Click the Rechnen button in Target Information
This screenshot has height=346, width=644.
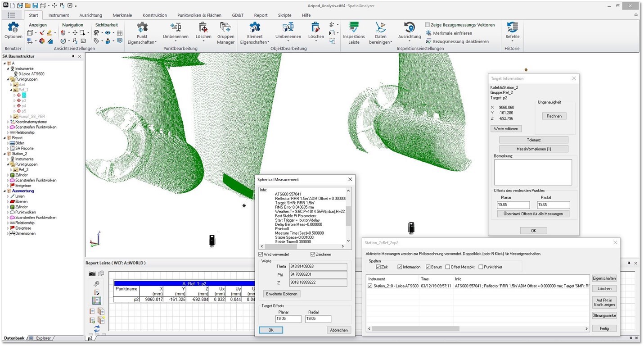(x=554, y=116)
